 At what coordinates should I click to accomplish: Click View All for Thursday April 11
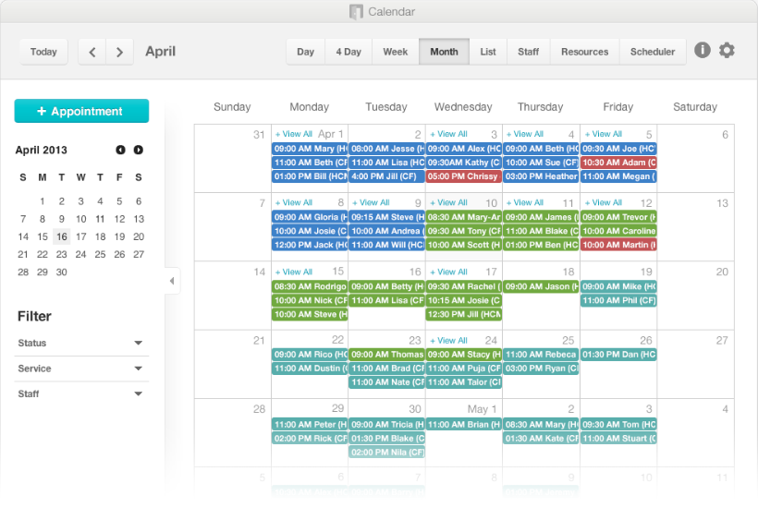point(525,202)
